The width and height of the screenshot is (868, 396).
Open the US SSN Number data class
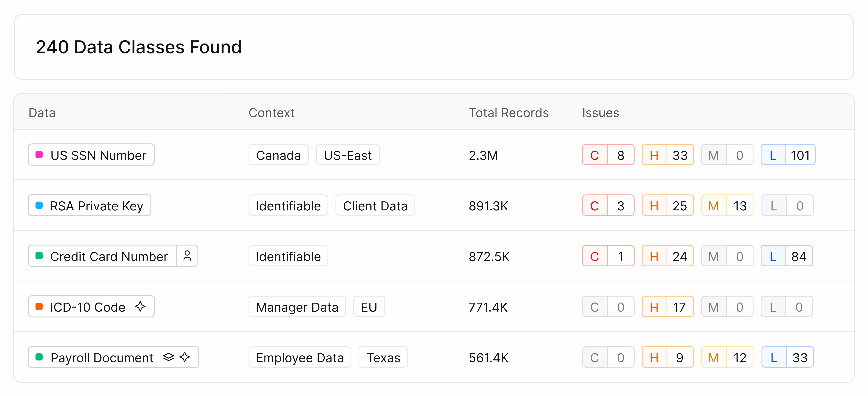pos(98,155)
